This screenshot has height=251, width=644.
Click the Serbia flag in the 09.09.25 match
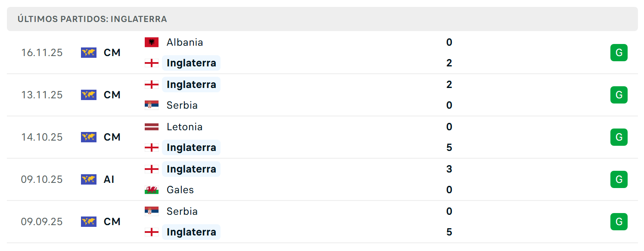coord(152,211)
